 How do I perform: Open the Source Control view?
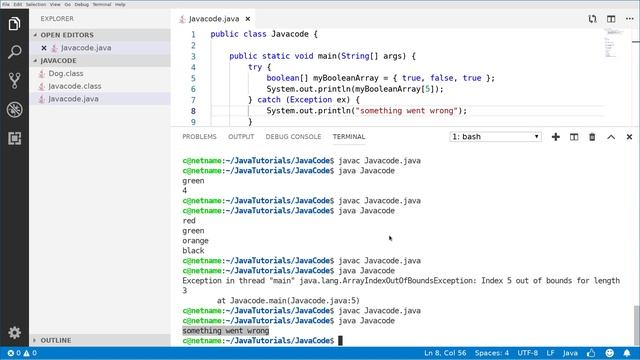pyautogui.click(x=14, y=81)
